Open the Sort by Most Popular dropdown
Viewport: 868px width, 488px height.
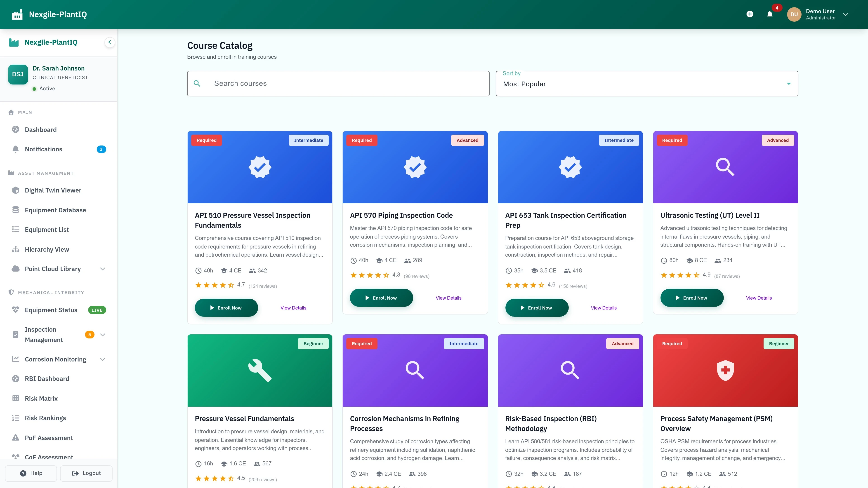pyautogui.click(x=647, y=84)
